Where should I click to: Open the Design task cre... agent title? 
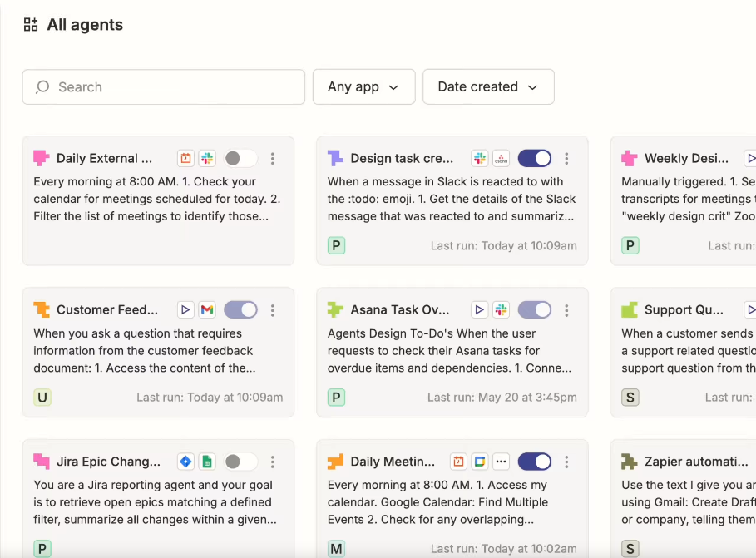402,158
